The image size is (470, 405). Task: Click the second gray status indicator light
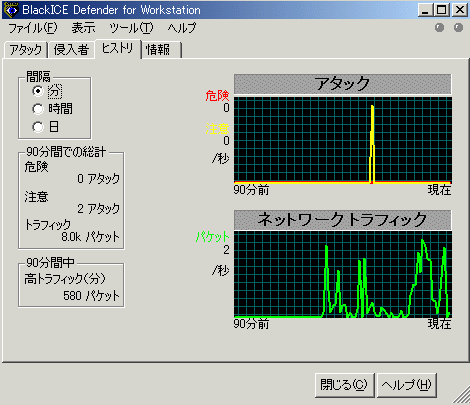pyautogui.click(x=458, y=28)
